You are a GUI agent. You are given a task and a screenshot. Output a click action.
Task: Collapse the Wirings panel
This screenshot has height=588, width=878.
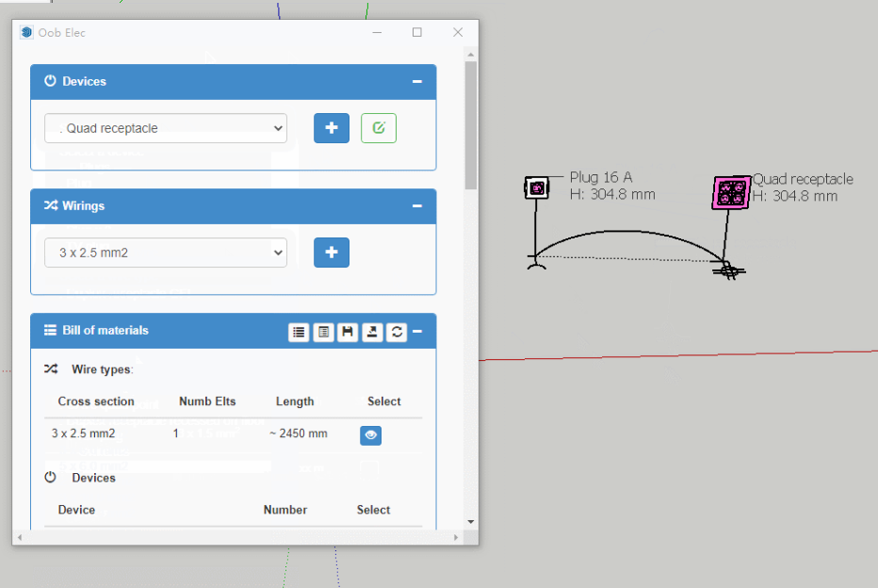click(416, 206)
